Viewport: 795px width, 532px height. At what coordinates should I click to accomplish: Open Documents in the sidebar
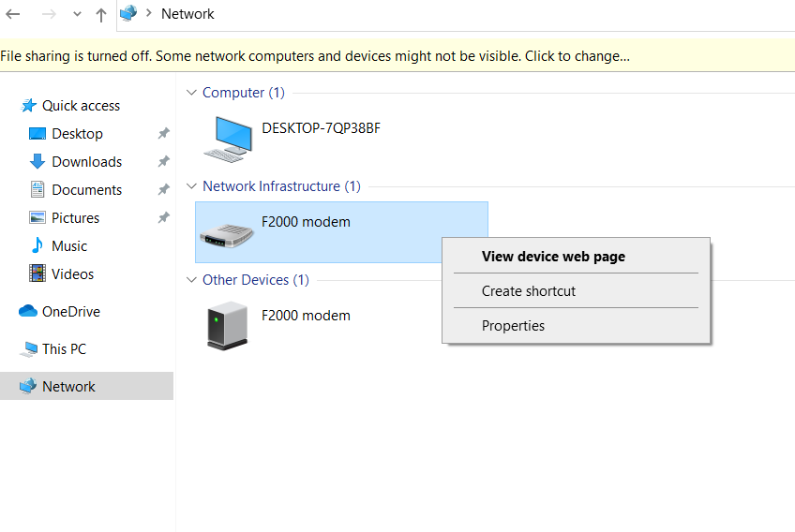pyautogui.click(x=86, y=190)
